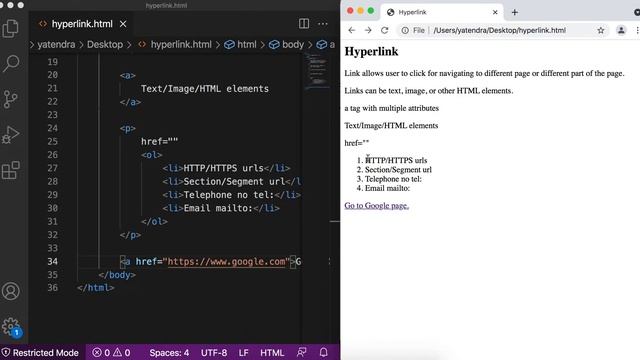
Task: Select the hyperlink.html editor tab
Action: tap(82, 24)
